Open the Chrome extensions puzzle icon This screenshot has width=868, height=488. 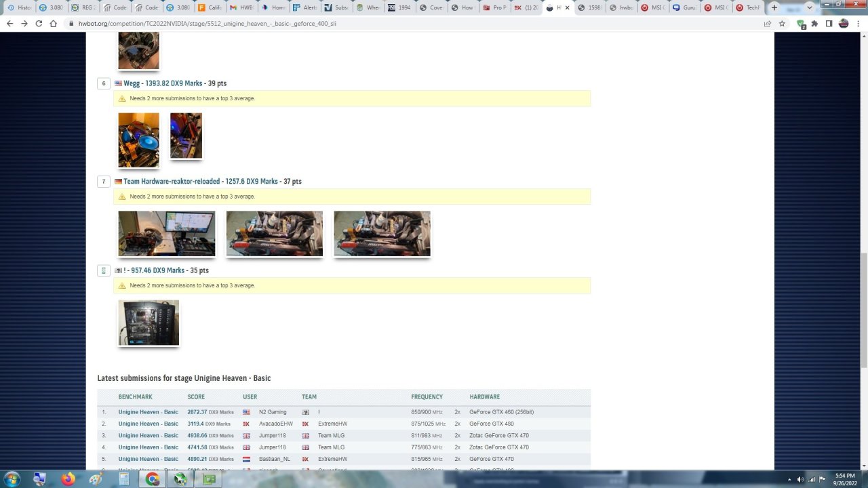click(814, 23)
